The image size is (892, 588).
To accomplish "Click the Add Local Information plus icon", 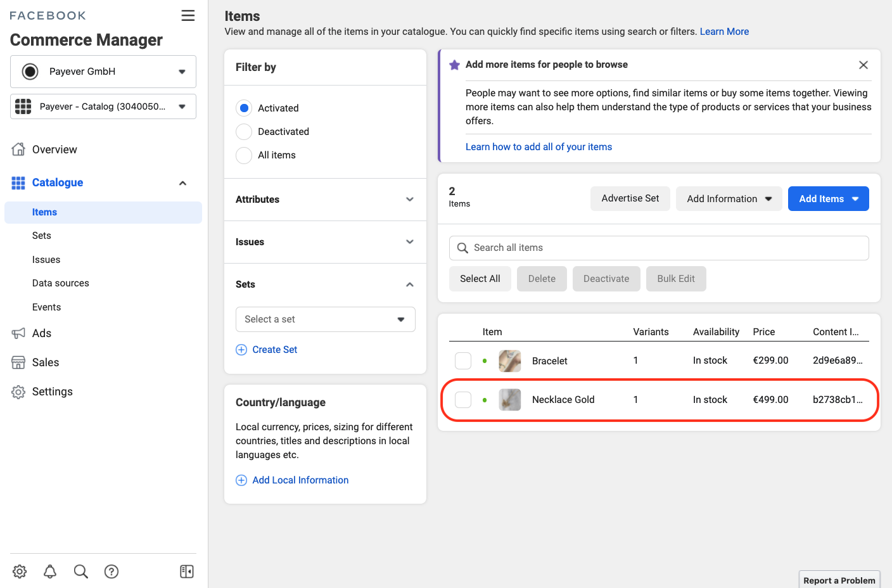I will [x=241, y=480].
